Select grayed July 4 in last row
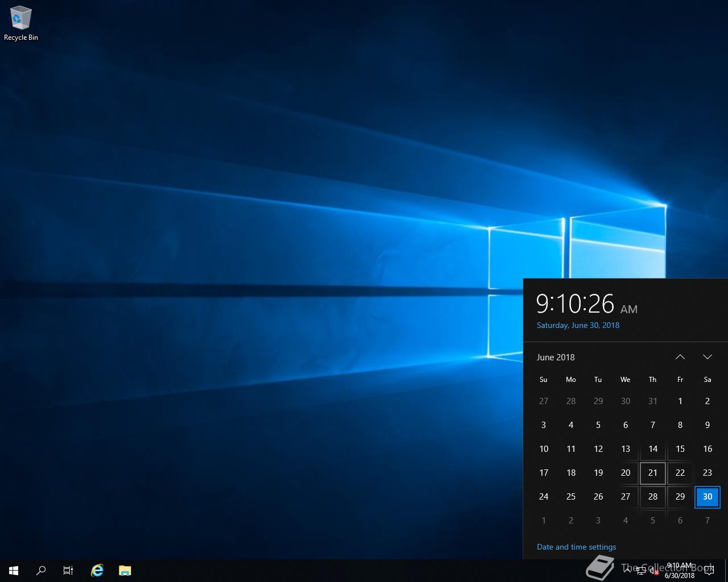Screen dimensions: 728x582 tap(626, 521)
